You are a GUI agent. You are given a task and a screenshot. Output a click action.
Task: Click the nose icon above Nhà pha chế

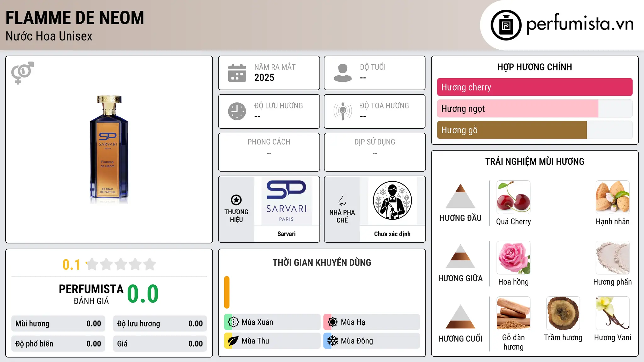coord(342,200)
